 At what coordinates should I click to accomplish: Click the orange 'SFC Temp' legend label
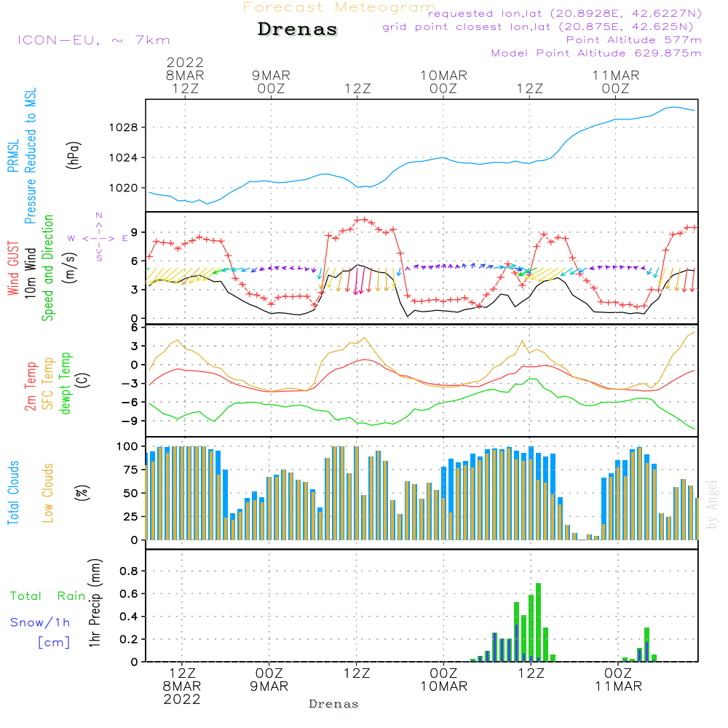coord(48,381)
